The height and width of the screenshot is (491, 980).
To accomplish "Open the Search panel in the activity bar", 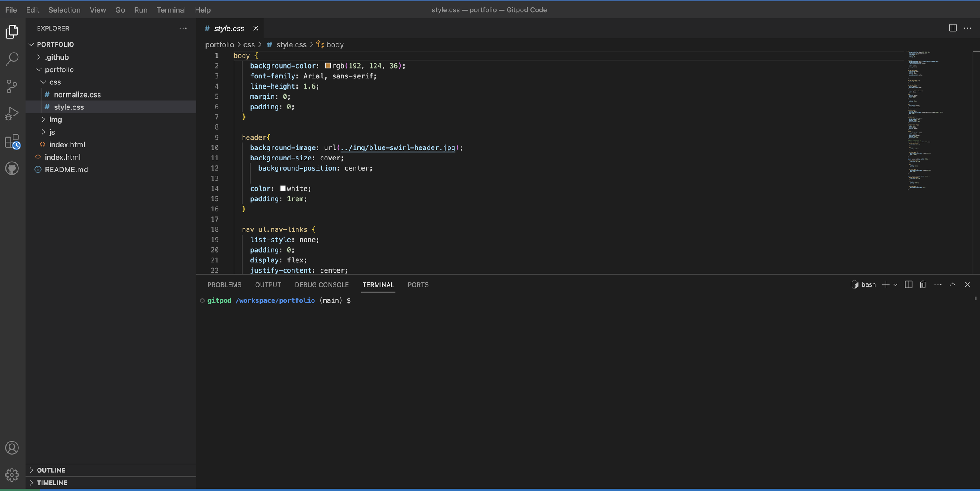I will pos(12,59).
